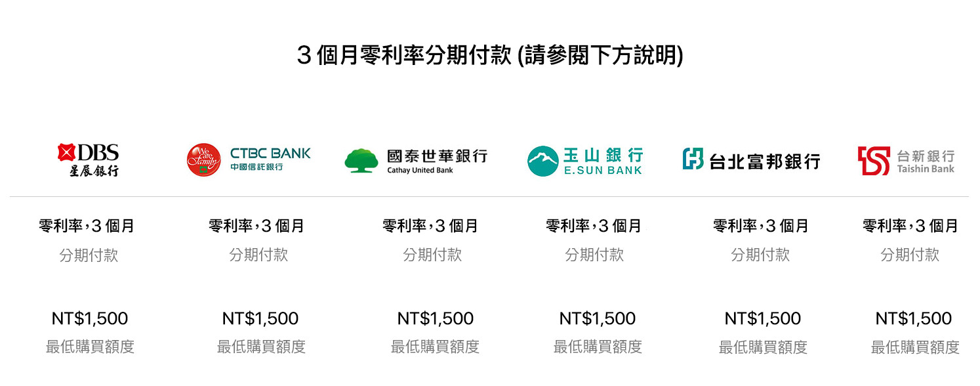The height and width of the screenshot is (386, 980).
Task: Click 零利率, 3 個月 under E.SUN Bank
Action: tap(594, 226)
